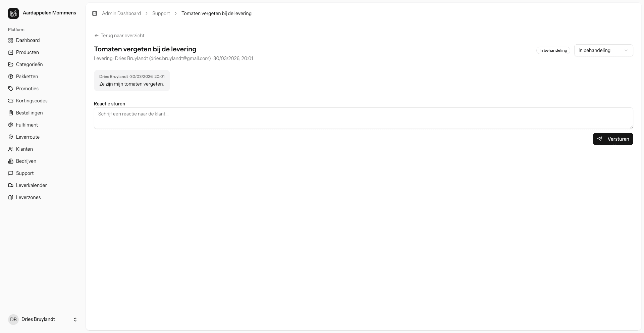Click the Reactie sturen label
This screenshot has width=644, height=333.
[109, 104]
